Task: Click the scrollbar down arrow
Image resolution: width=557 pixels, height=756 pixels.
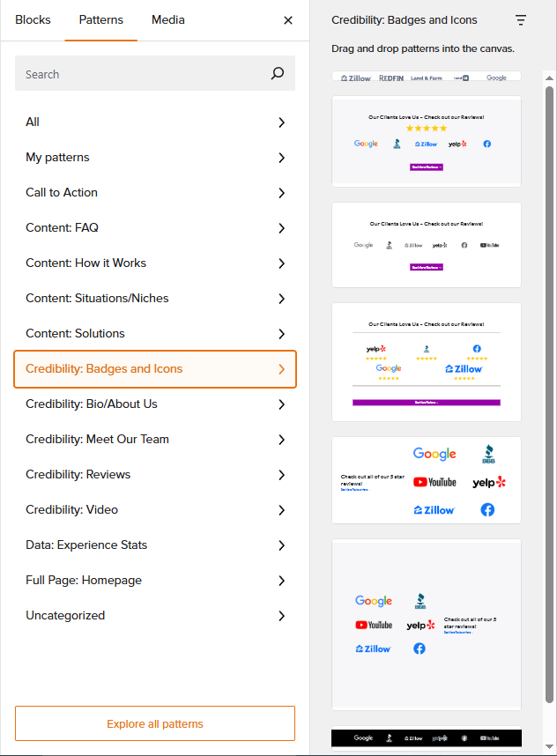Action: pyautogui.click(x=549, y=747)
